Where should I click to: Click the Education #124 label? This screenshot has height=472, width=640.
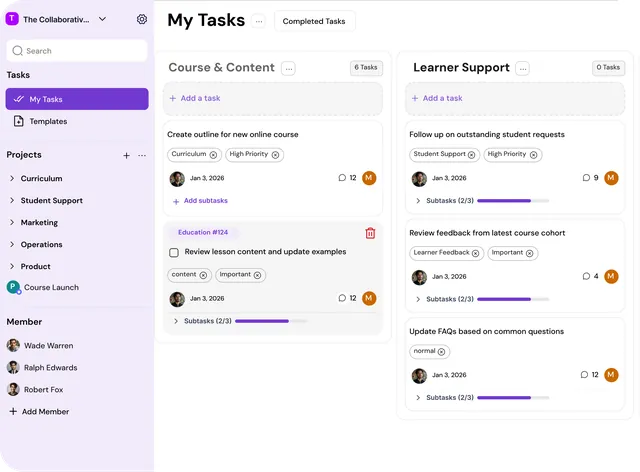pos(203,232)
